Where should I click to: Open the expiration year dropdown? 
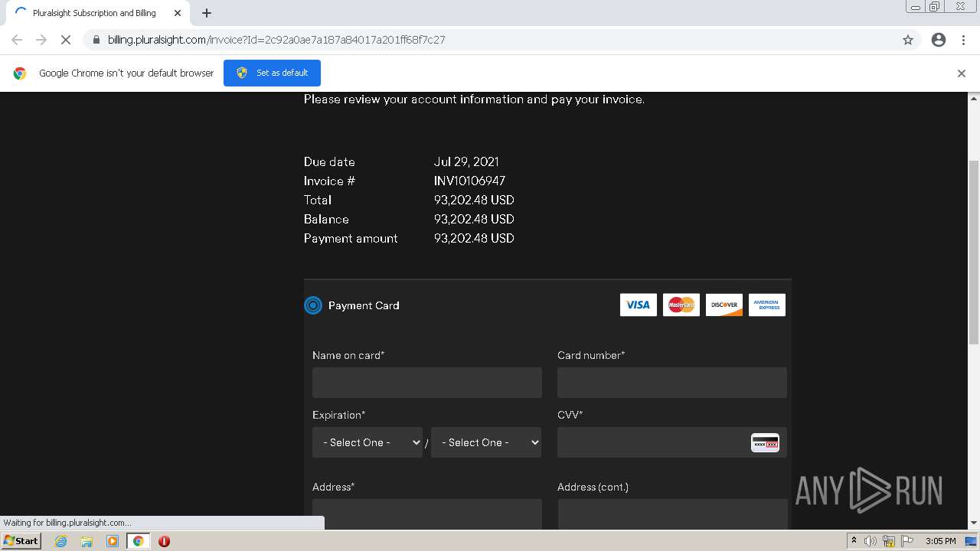coord(486,442)
